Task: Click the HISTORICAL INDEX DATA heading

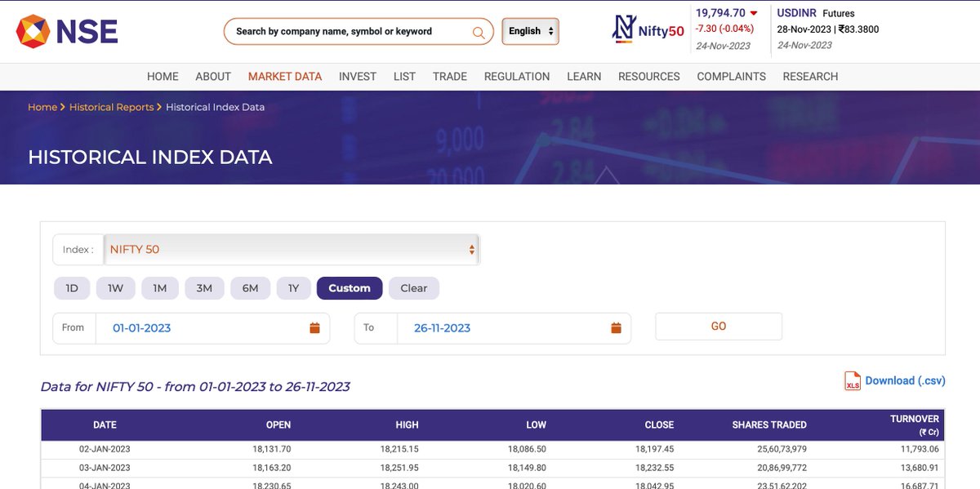Action: click(x=150, y=158)
